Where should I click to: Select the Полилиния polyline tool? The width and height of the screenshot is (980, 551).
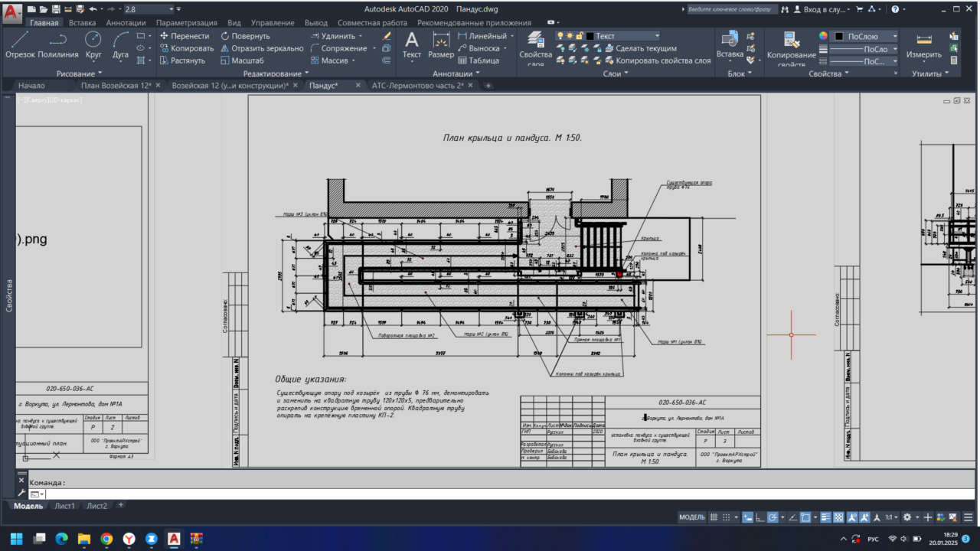coord(58,44)
